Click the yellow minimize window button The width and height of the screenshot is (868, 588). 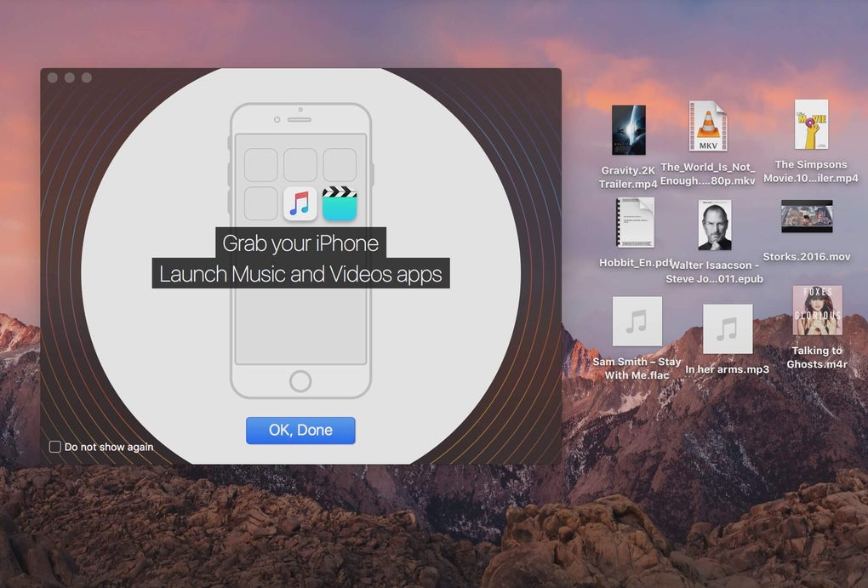pyautogui.click(x=70, y=77)
